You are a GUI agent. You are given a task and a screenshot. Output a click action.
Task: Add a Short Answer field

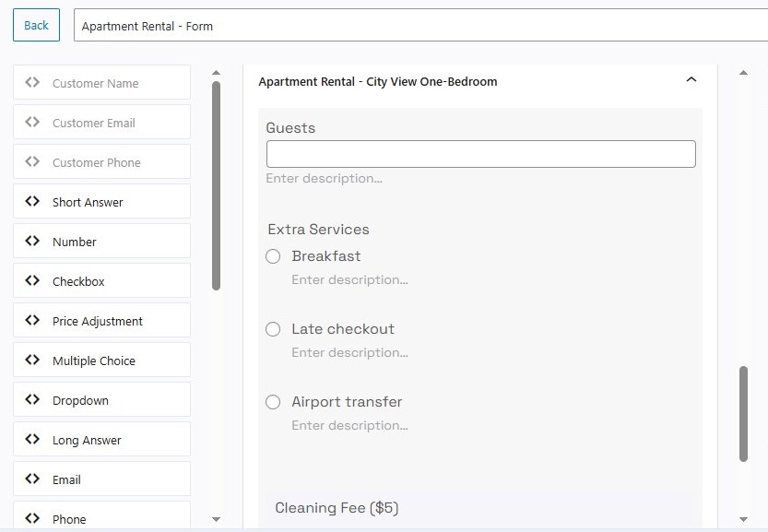pos(101,201)
